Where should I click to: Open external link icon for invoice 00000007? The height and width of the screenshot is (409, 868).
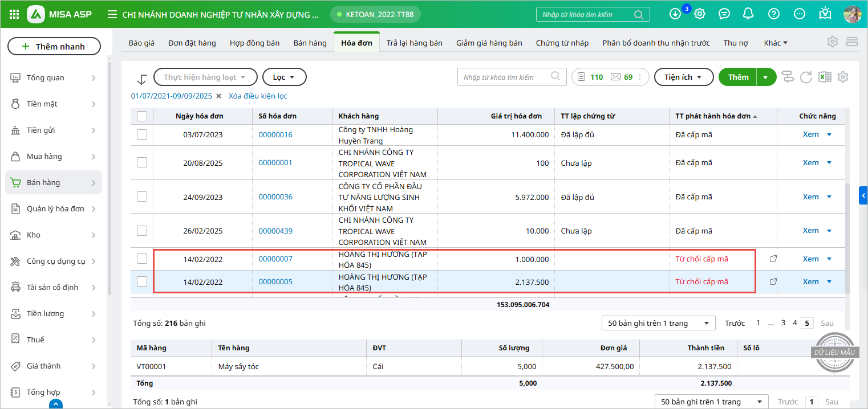coord(773,259)
